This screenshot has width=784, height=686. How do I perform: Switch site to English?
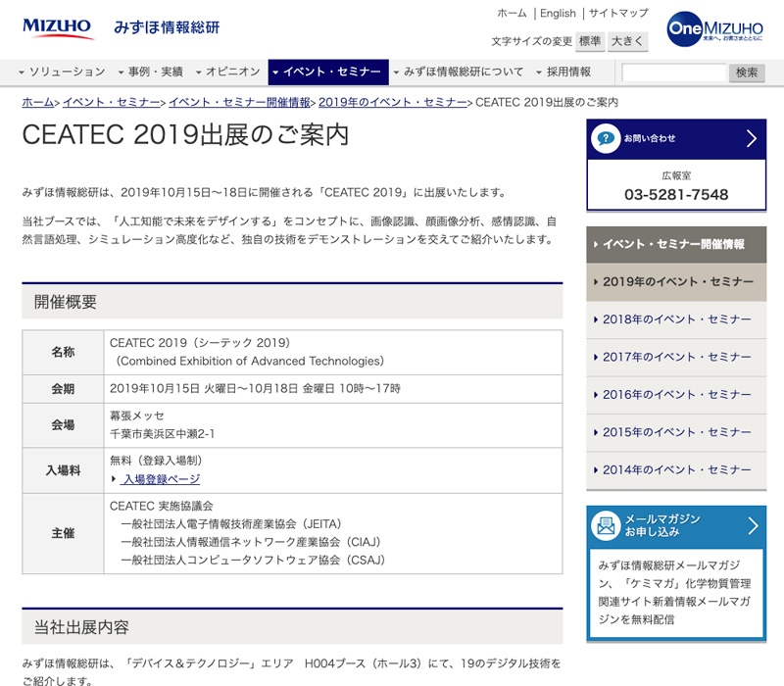558,14
